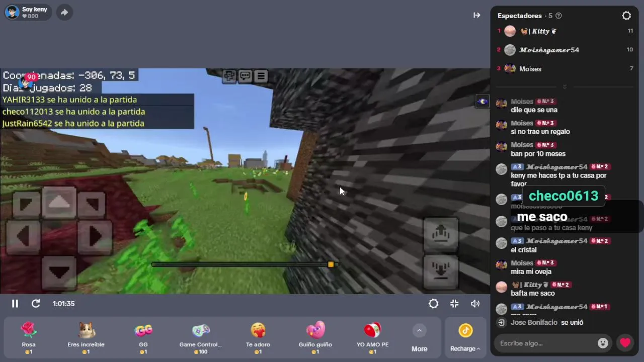Click the 1:01:35 elapsed time label
644x362 pixels.
pyautogui.click(x=63, y=304)
